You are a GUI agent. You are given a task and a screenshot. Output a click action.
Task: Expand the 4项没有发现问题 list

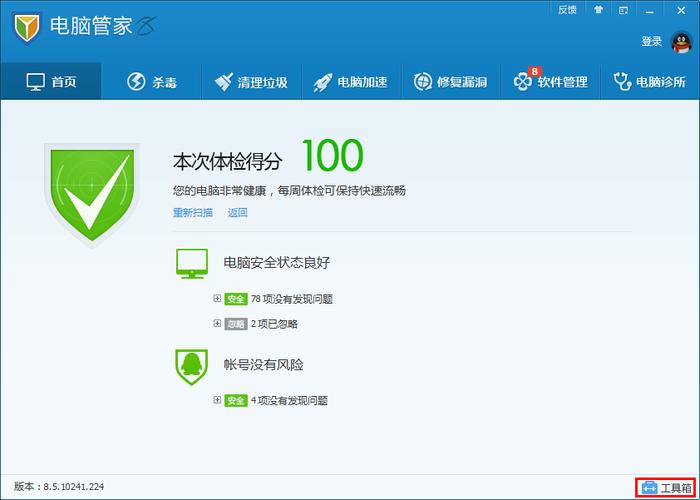[x=217, y=400]
